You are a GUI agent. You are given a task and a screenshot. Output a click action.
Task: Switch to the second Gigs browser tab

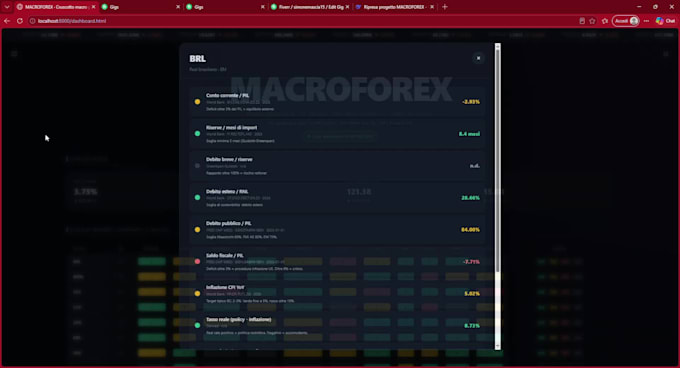click(x=224, y=7)
